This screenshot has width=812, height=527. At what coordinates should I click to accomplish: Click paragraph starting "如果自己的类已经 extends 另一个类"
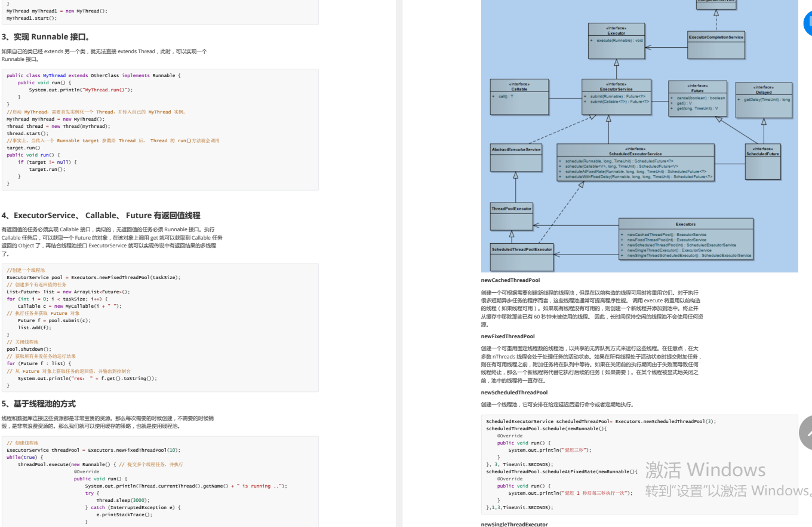[x=104, y=56]
